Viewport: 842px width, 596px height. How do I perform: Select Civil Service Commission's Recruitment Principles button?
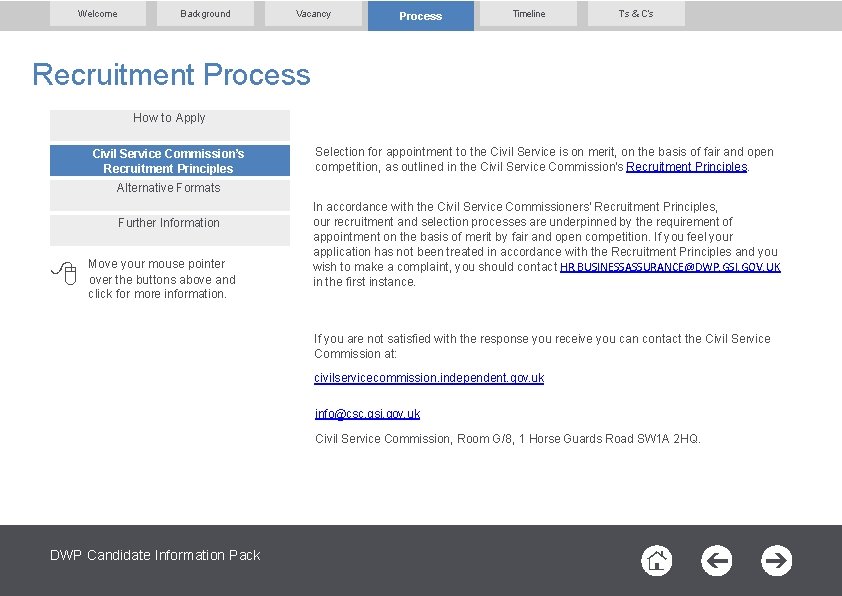coord(168,160)
